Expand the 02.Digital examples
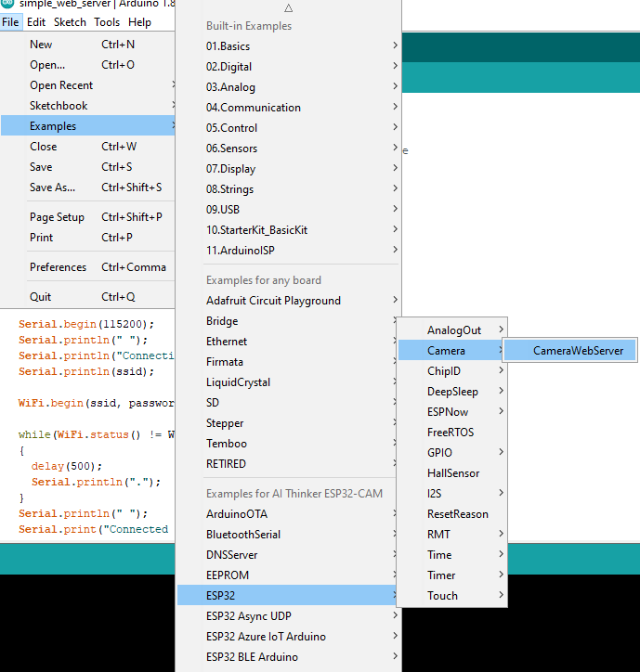640x672 pixels. pos(288,67)
